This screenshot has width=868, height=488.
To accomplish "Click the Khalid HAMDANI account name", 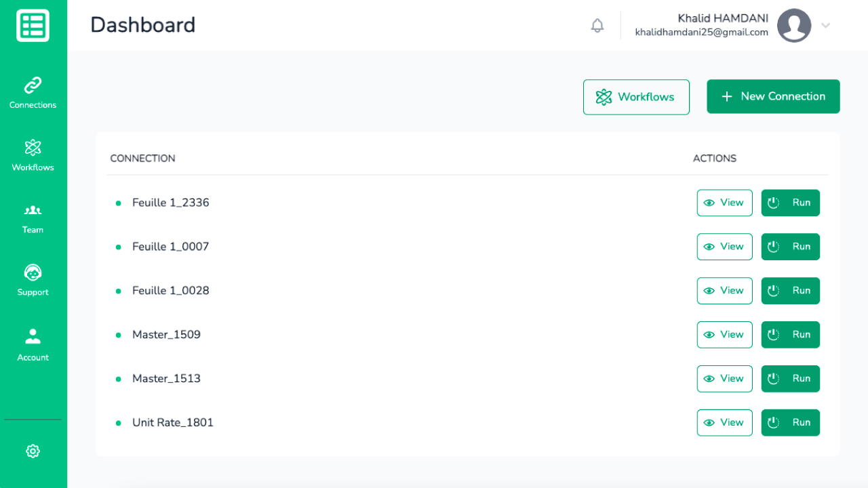I will (x=723, y=18).
